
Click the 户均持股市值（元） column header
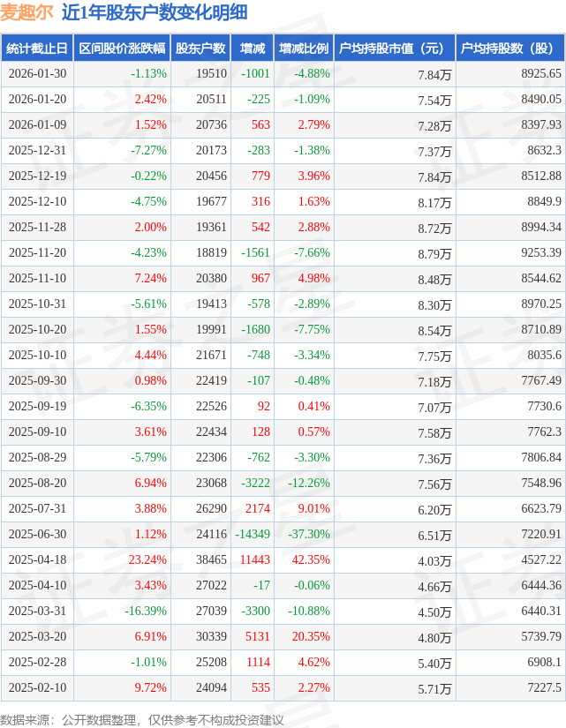(394, 49)
